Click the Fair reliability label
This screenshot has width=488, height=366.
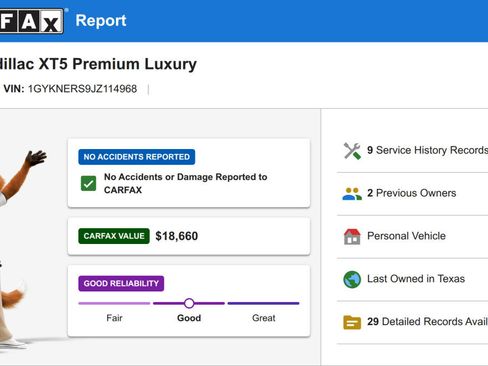click(114, 318)
